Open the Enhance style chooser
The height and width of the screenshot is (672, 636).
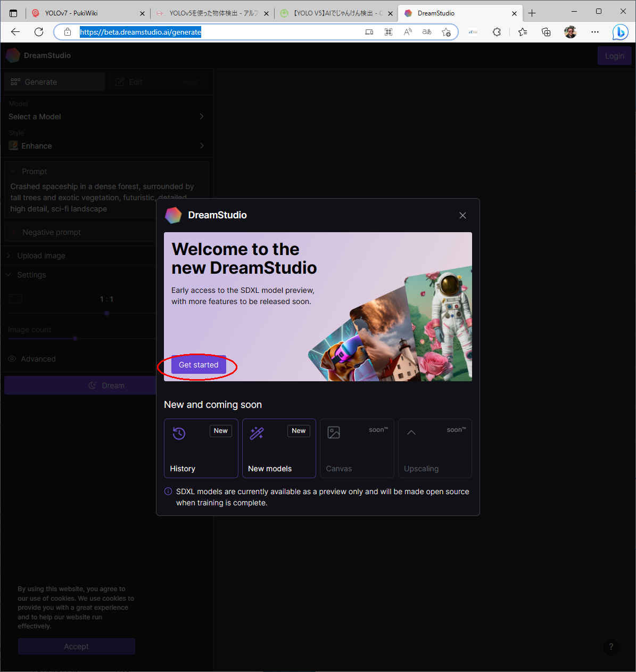[106, 146]
